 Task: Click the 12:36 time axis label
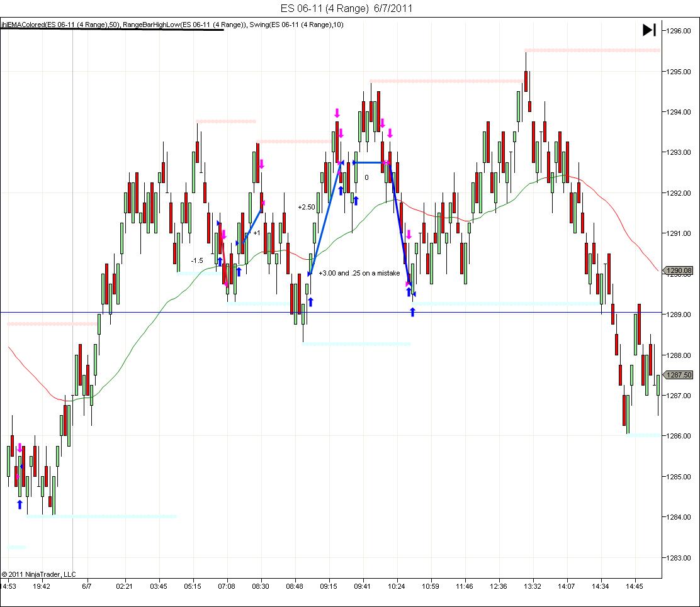pyautogui.click(x=498, y=586)
